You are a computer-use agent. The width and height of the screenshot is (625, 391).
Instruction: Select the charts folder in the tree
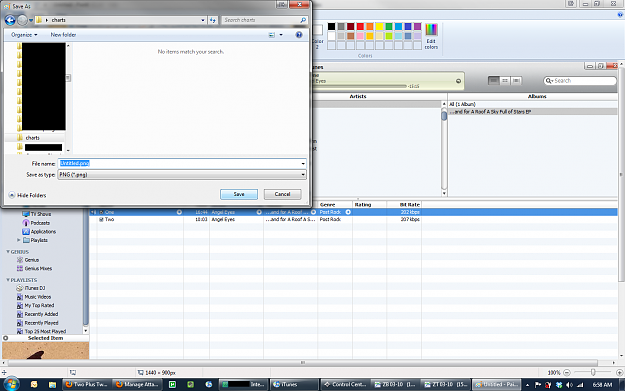pyautogui.click(x=32, y=138)
